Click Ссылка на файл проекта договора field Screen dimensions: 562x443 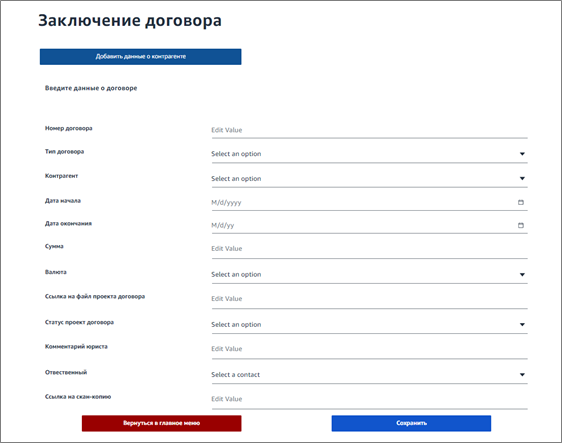[x=370, y=299]
